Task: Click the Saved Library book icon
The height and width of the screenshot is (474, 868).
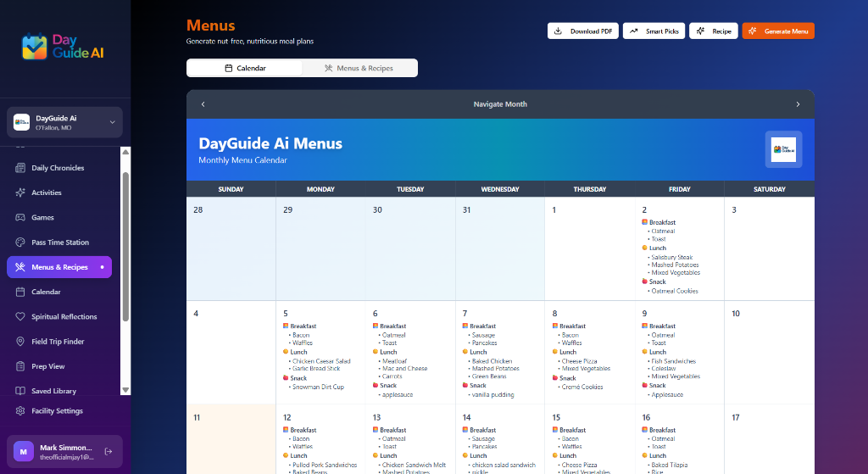Action: coord(20,391)
